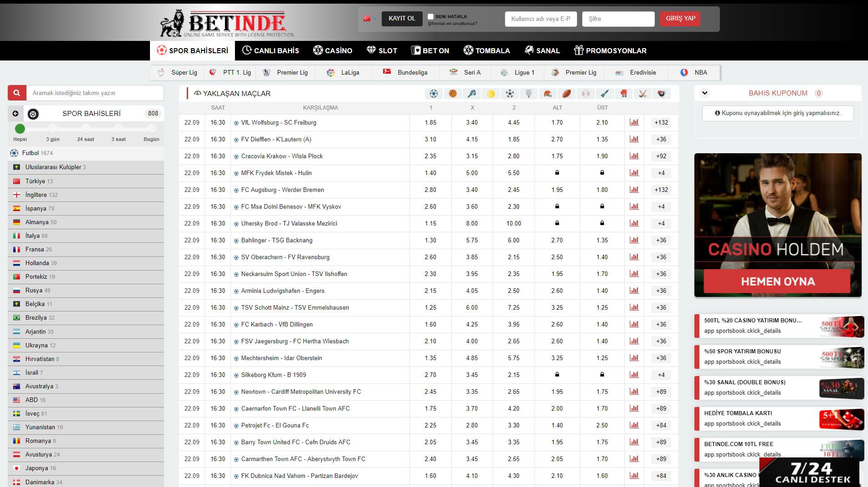Set time filter to 24 saat
Viewport: 868px width, 487px height.
[85, 129]
